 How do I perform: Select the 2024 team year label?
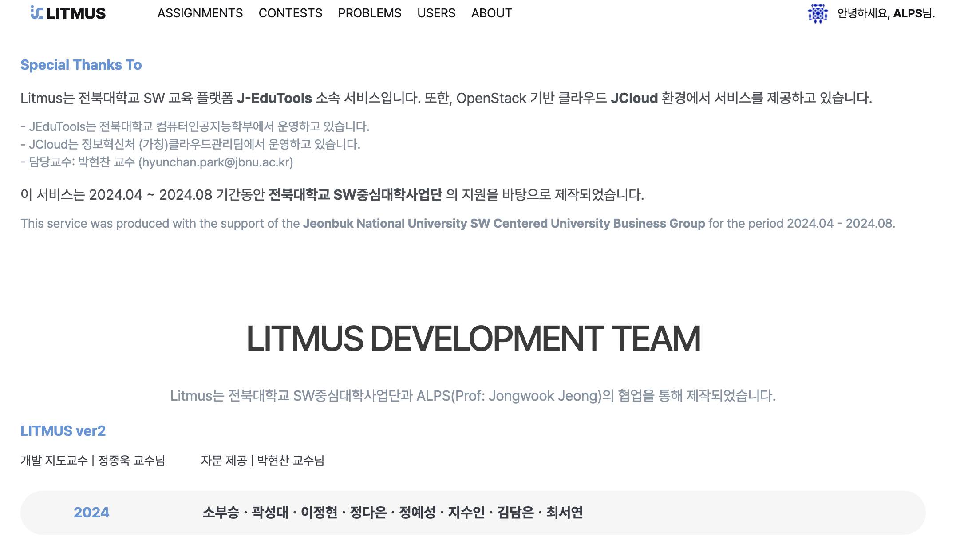[x=91, y=513]
